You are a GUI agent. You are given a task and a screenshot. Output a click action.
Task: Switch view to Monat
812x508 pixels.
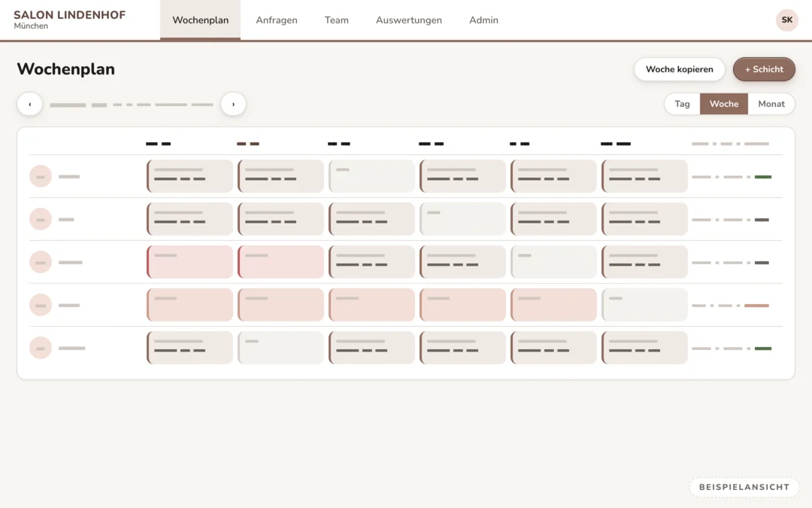point(771,104)
